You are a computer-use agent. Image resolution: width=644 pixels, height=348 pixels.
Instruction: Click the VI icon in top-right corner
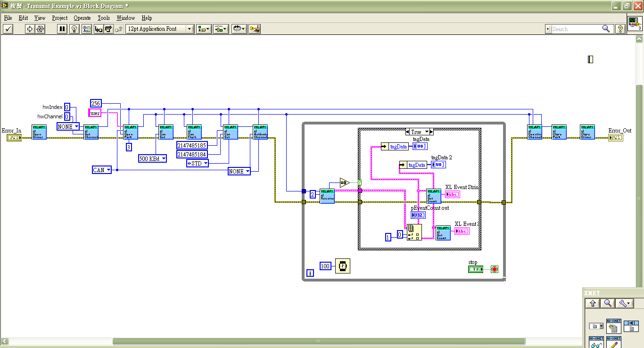(635, 24)
